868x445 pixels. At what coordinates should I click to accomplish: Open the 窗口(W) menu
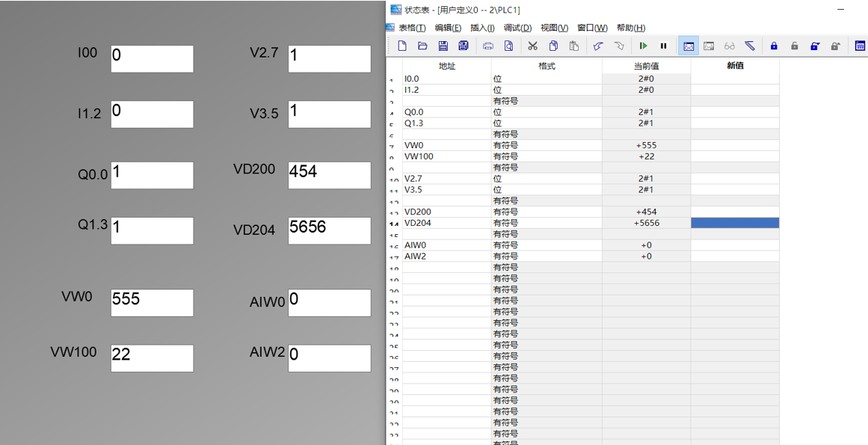pos(592,28)
